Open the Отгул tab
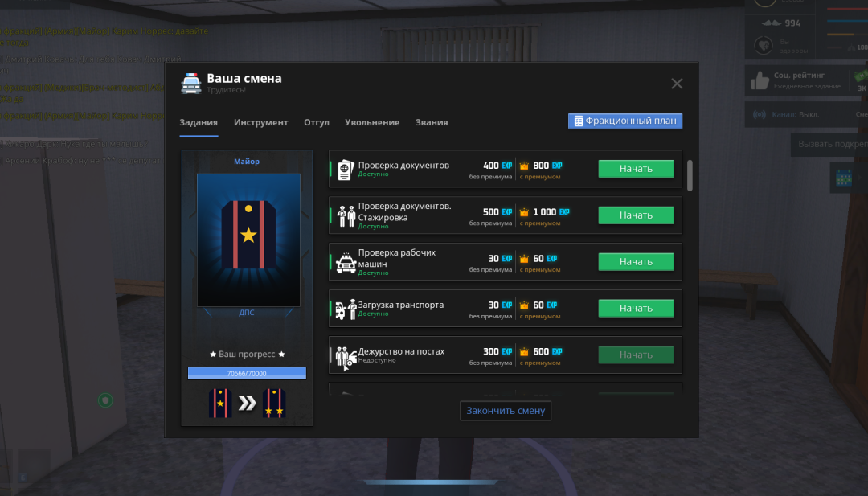The image size is (868, 496). [317, 122]
